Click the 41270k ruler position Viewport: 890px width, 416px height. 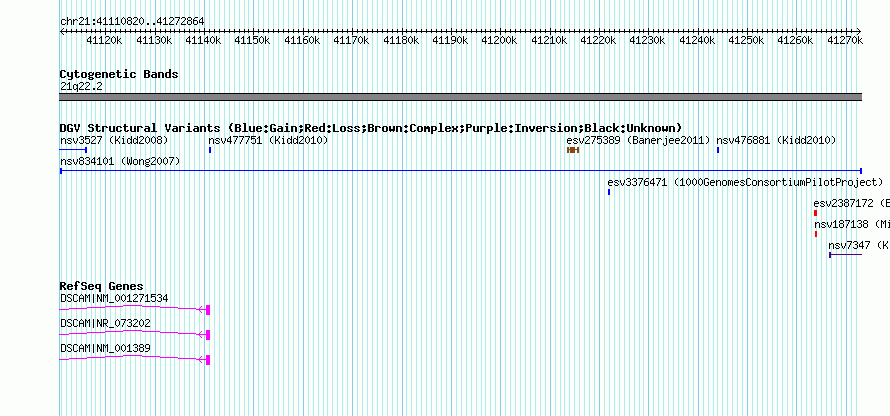(x=845, y=40)
